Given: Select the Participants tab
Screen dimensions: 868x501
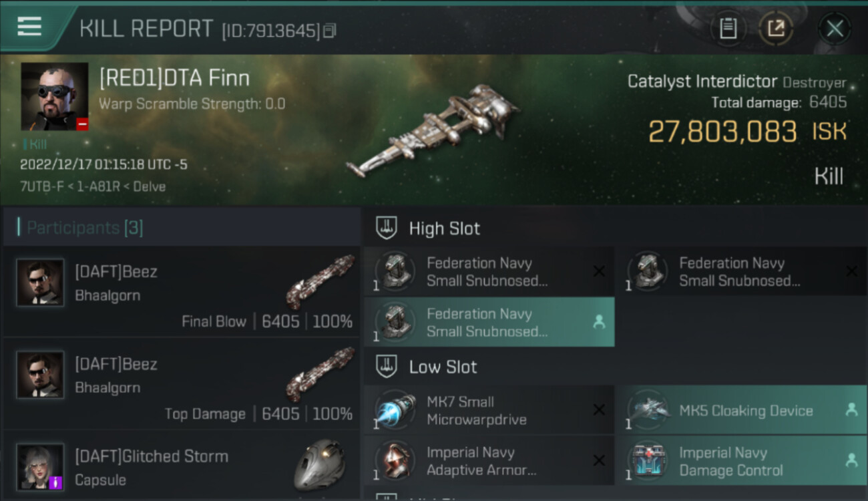Looking at the screenshot, I should [84, 228].
